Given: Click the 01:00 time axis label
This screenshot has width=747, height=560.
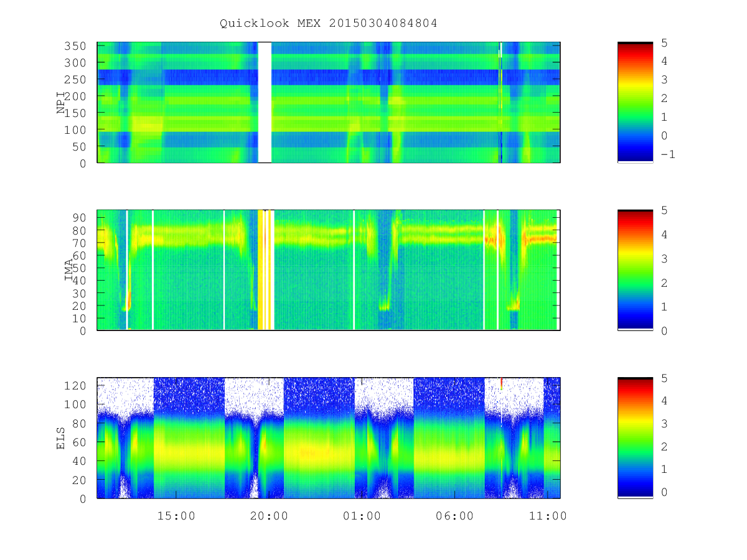Looking at the screenshot, I should pyautogui.click(x=362, y=516).
